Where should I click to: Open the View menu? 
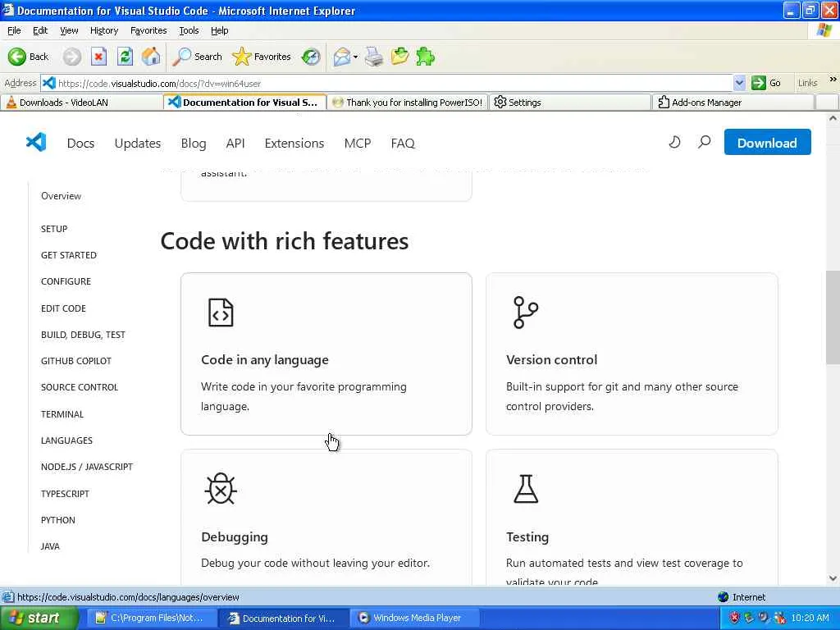point(69,30)
